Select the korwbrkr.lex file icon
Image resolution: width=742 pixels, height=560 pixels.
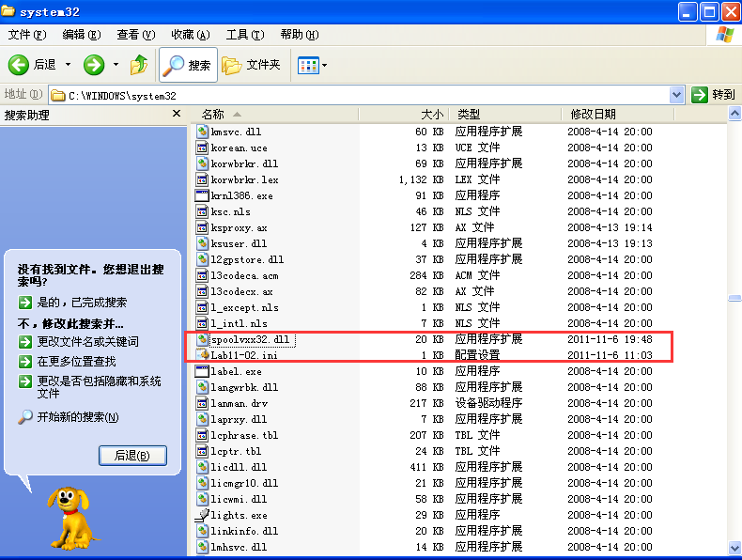point(202,179)
